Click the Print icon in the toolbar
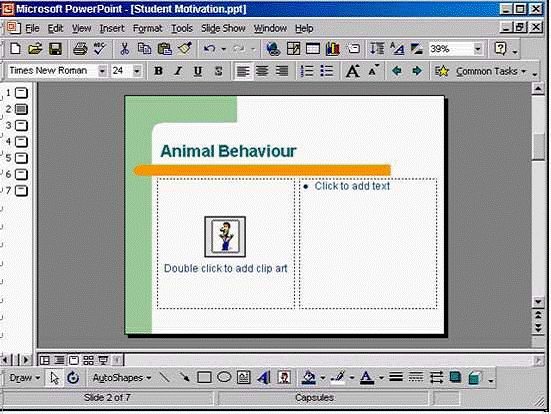 click(x=80, y=49)
